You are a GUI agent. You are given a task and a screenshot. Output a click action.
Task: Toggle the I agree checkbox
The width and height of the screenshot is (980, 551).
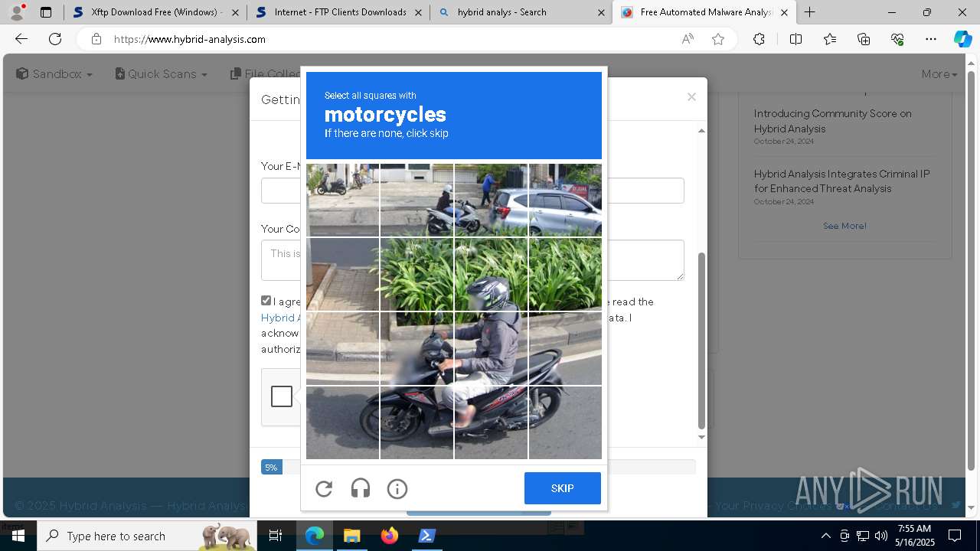click(266, 301)
